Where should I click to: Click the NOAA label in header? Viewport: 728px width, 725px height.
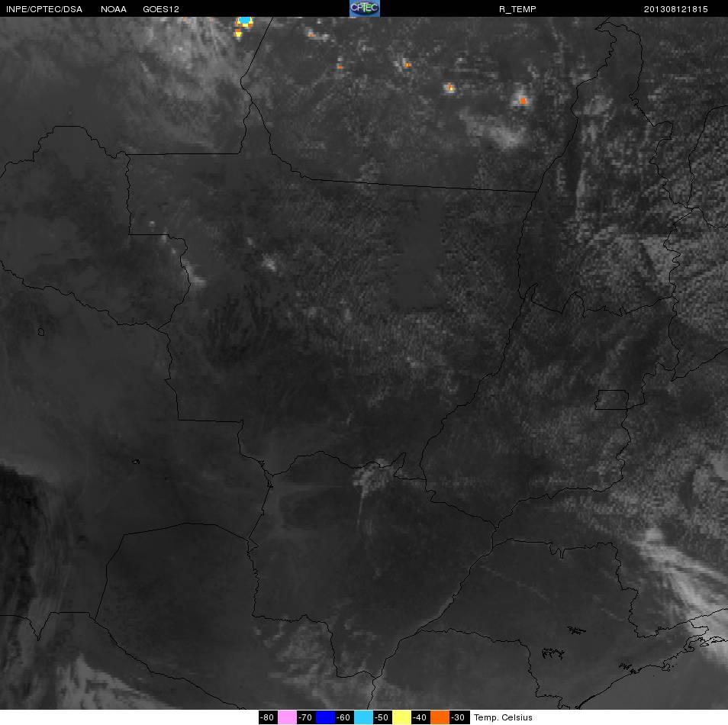[113, 9]
